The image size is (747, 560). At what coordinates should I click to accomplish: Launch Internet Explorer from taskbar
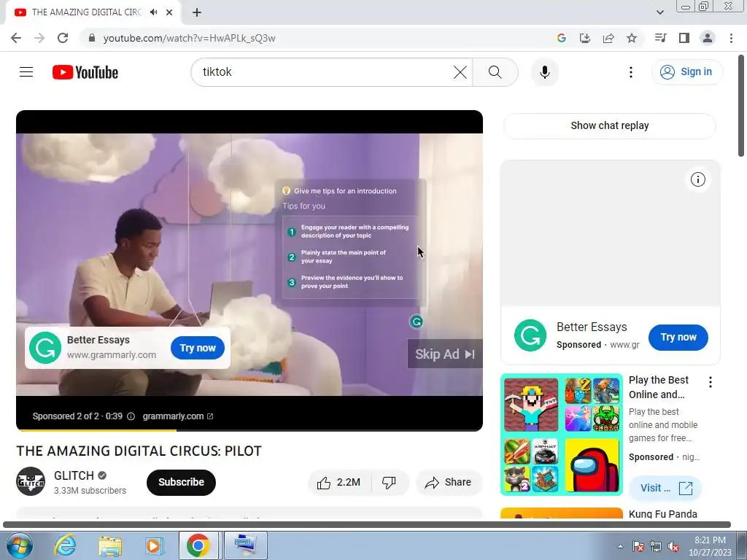[x=65, y=545]
